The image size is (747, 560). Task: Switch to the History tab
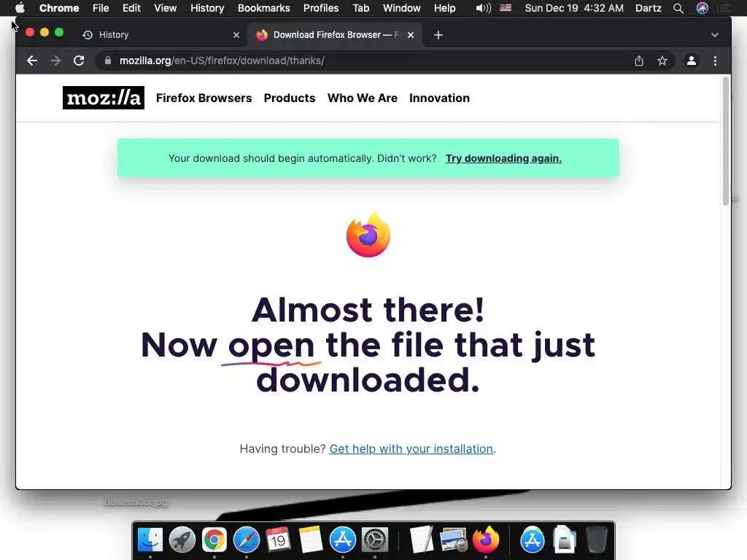tap(160, 35)
